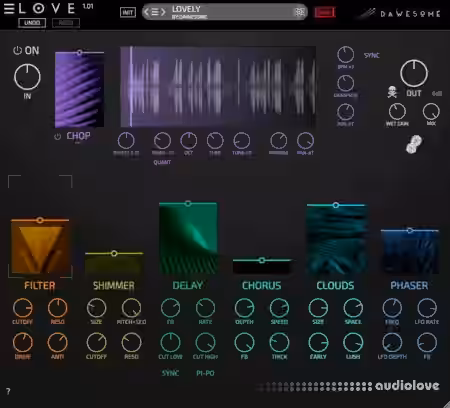Open help with the question mark
The height and width of the screenshot is (408, 450).
[8, 391]
